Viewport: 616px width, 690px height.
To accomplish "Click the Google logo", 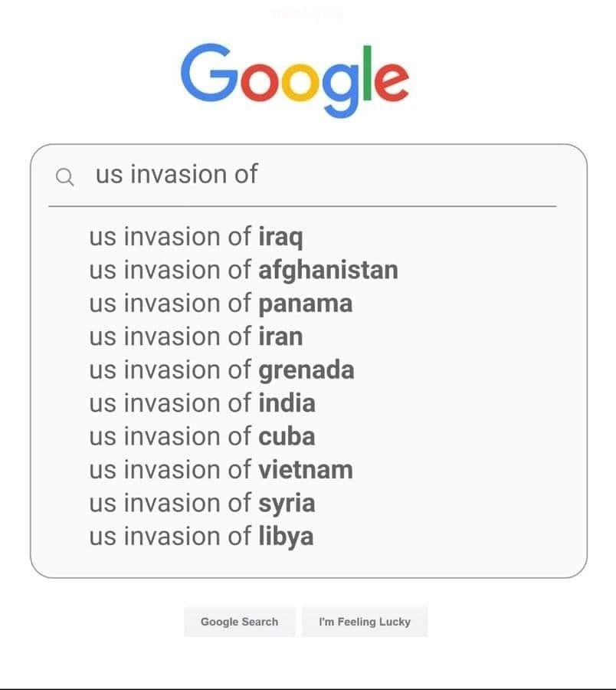I will [295, 79].
